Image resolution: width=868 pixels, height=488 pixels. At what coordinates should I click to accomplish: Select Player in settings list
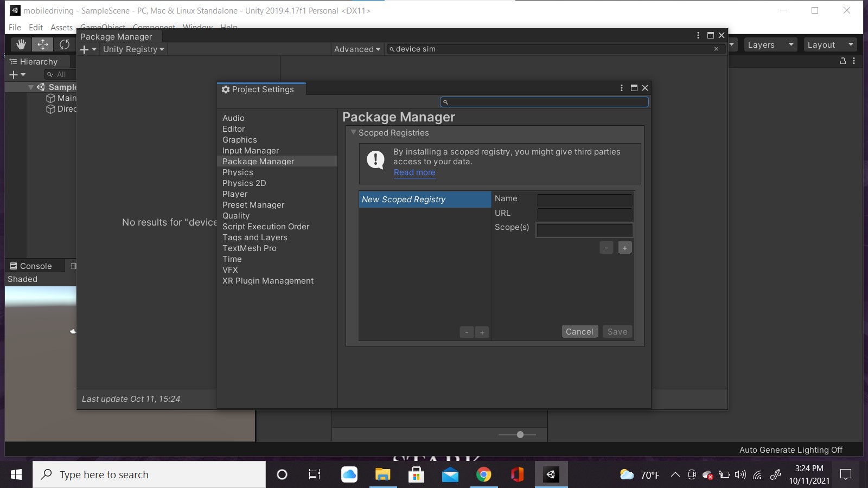pos(235,194)
